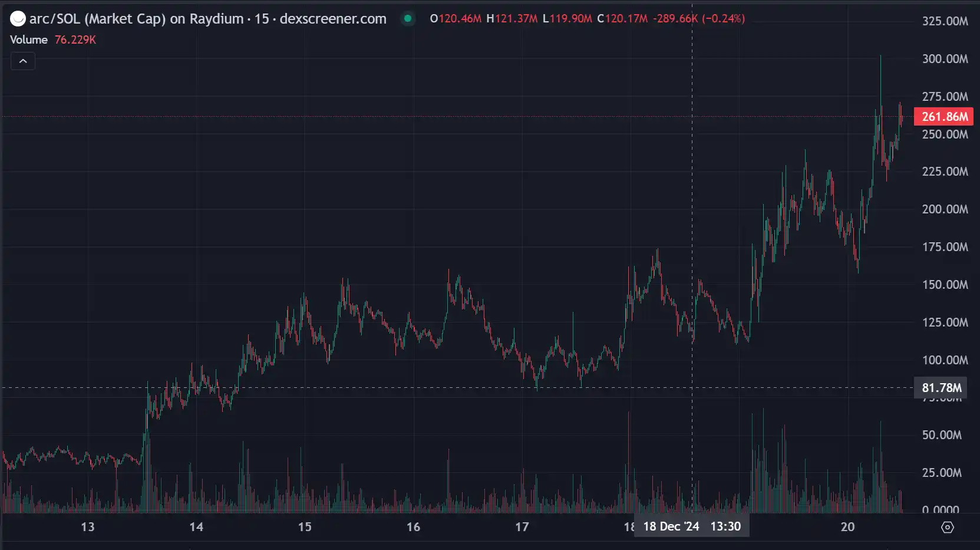
Task: Click the low value L119.90M
Action: [567, 18]
